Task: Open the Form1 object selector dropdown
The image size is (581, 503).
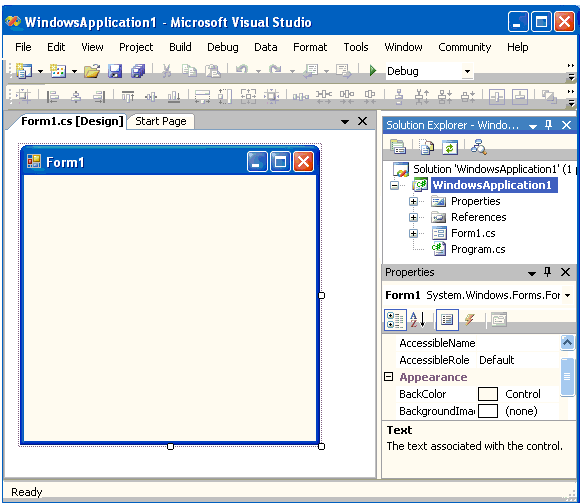Action: coord(568,295)
